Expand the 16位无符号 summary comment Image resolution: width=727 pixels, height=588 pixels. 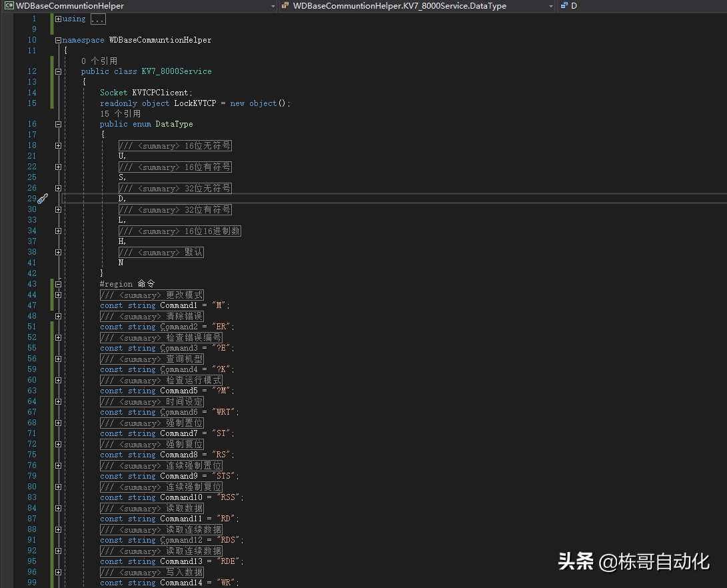[x=58, y=145]
